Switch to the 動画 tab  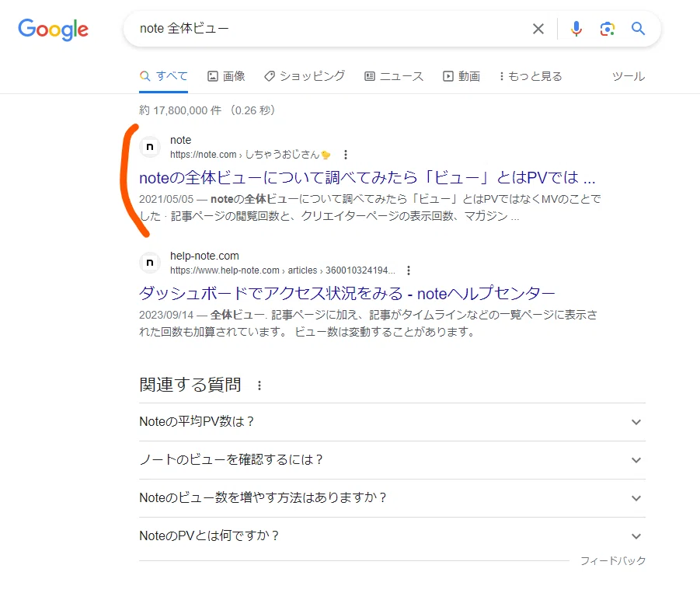(461, 76)
